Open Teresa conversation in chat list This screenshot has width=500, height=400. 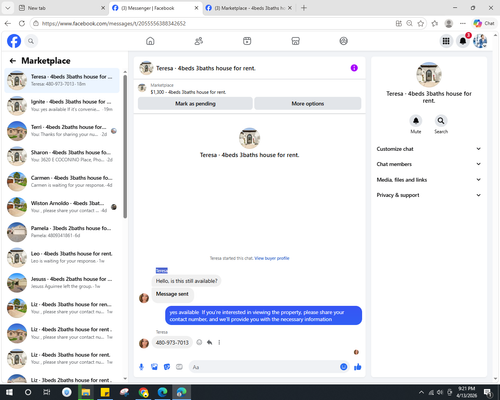tap(62, 80)
